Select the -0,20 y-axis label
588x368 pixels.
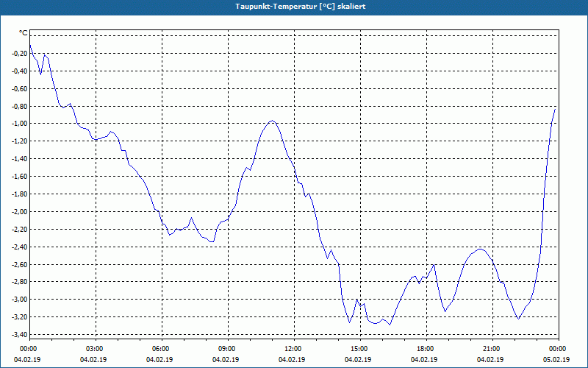click(x=20, y=53)
